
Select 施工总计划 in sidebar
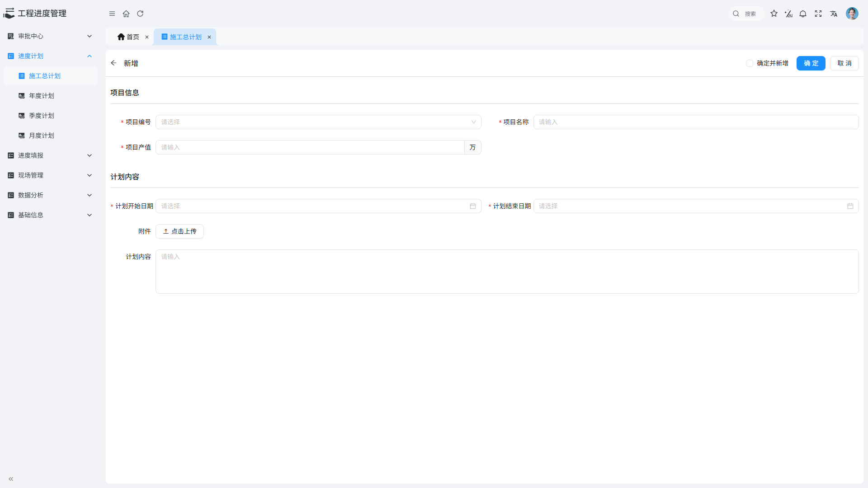click(x=51, y=76)
